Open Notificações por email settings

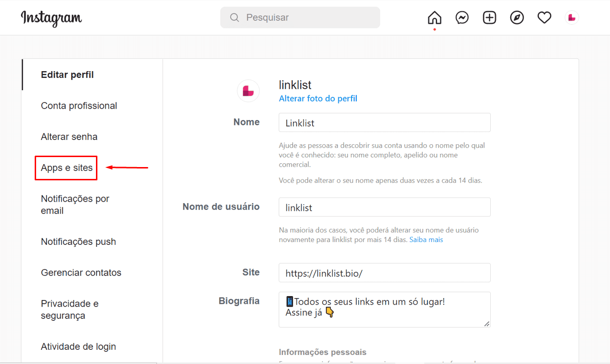pyautogui.click(x=75, y=205)
